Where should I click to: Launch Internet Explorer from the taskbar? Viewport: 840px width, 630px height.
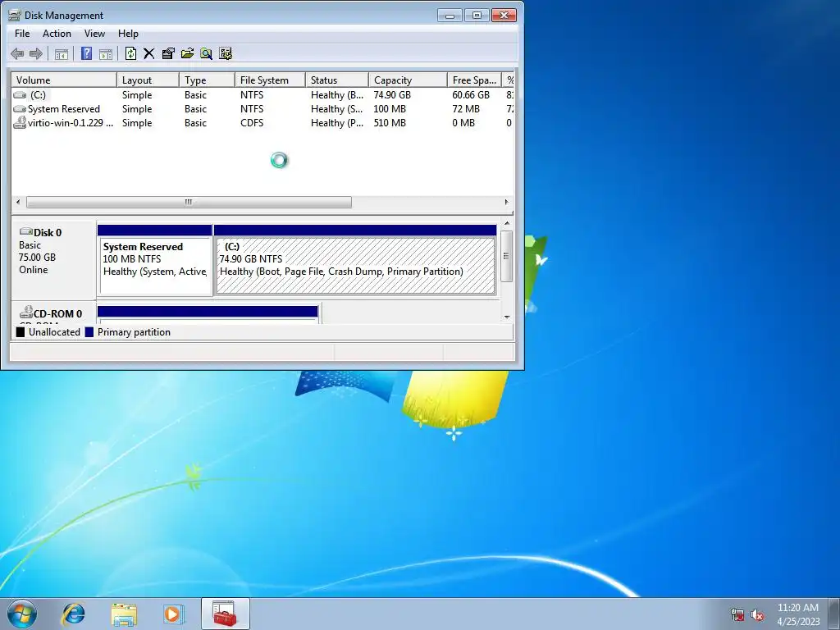point(73,614)
